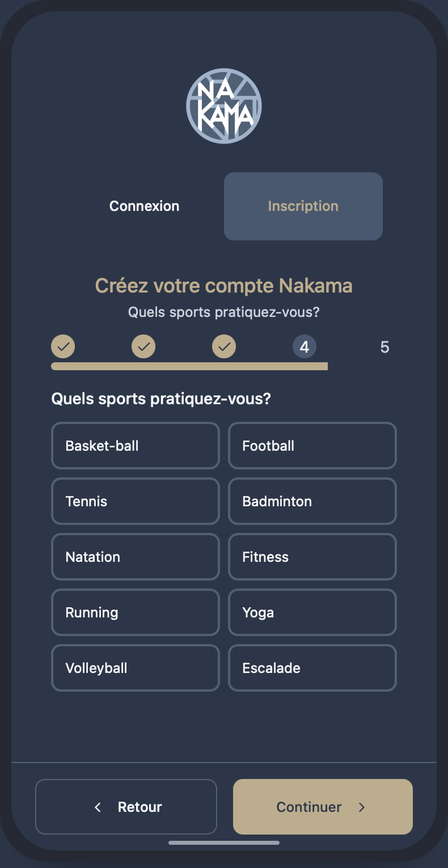Select the Natation sport option
The width and height of the screenshot is (448, 868).
pos(135,557)
